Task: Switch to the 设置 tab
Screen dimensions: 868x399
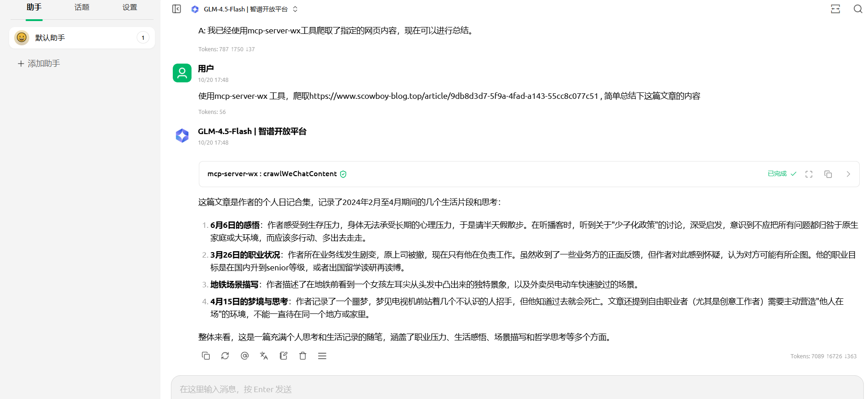Action: pos(130,7)
